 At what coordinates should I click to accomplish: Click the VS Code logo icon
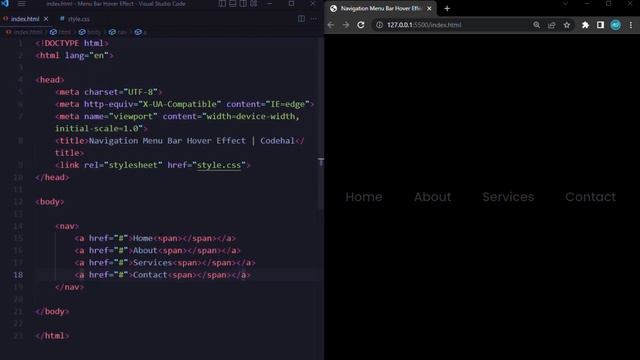5,3
